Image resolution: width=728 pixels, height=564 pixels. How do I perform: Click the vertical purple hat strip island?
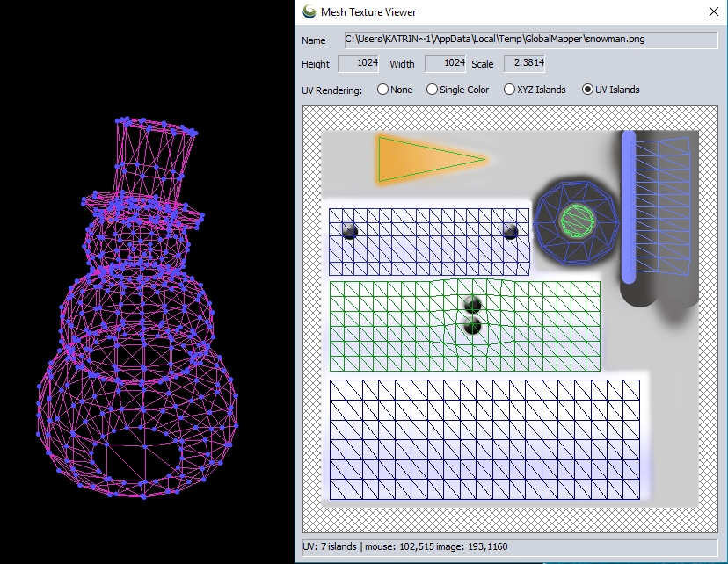click(628, 206)
